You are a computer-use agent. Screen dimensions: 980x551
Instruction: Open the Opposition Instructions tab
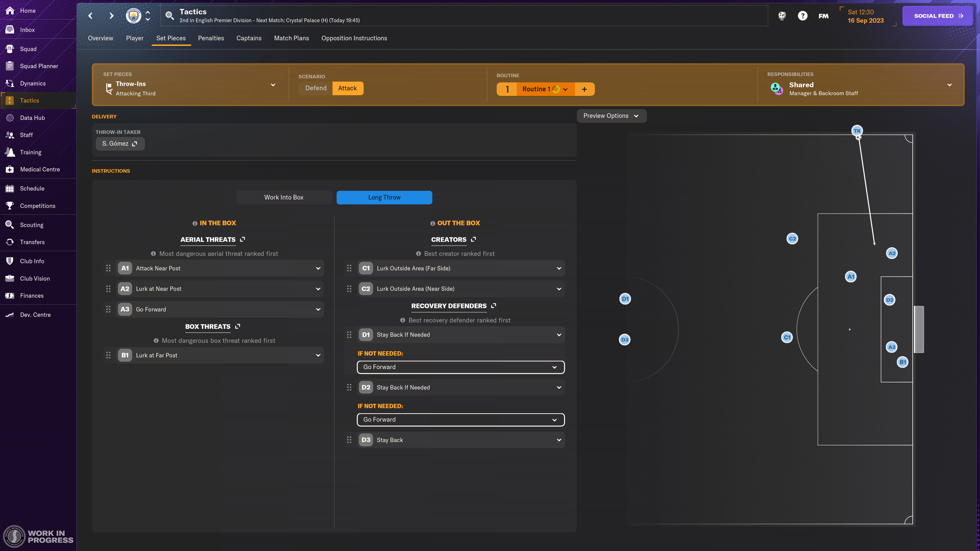(354, 38)
